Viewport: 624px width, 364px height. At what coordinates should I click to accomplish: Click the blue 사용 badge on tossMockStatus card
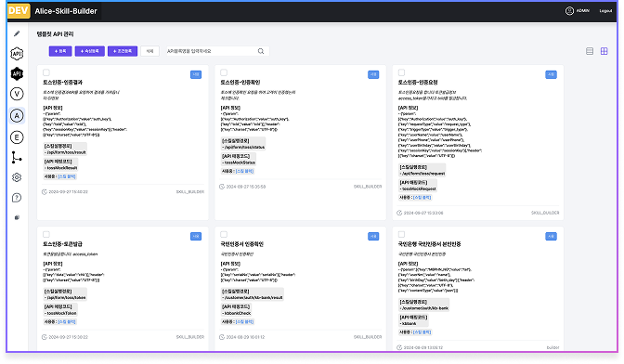(373, 74)
